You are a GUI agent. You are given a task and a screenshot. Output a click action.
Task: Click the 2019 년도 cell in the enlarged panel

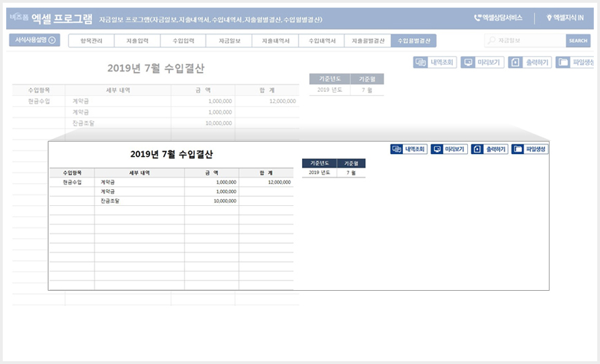(319, 173)
